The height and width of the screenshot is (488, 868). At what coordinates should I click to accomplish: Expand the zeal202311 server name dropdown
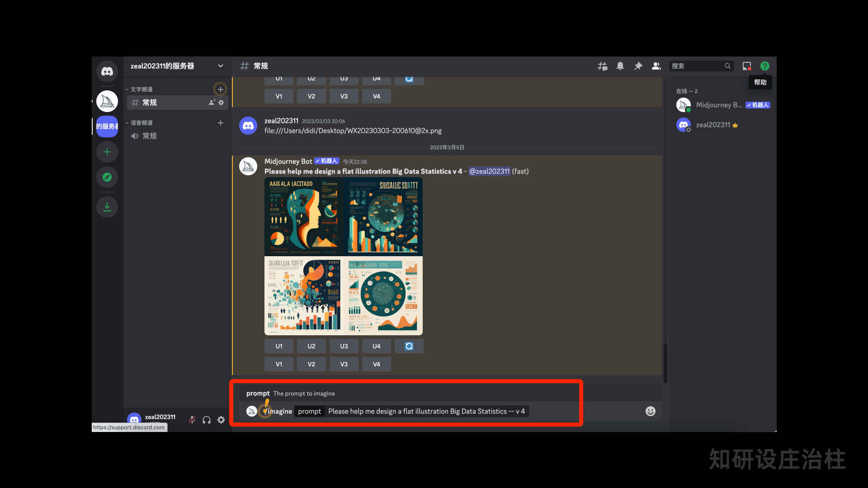click(220, 66)
